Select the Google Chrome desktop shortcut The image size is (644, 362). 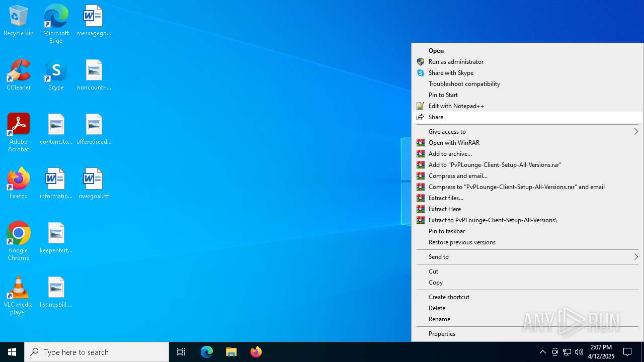click(x=19, y=241)
